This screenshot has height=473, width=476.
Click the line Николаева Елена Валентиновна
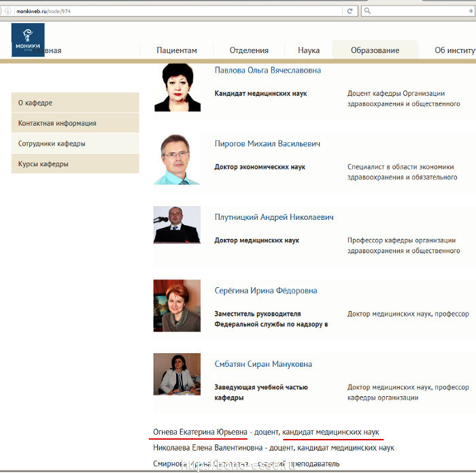point(273,448)
